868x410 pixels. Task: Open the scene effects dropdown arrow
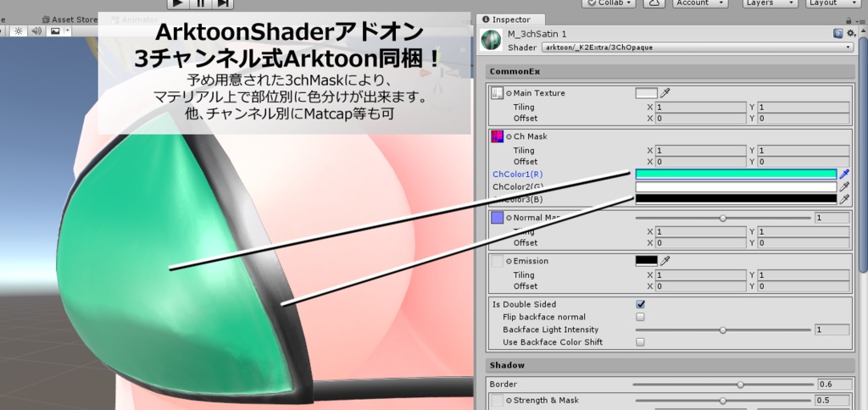pyautogui.click(x=68, y=31)
